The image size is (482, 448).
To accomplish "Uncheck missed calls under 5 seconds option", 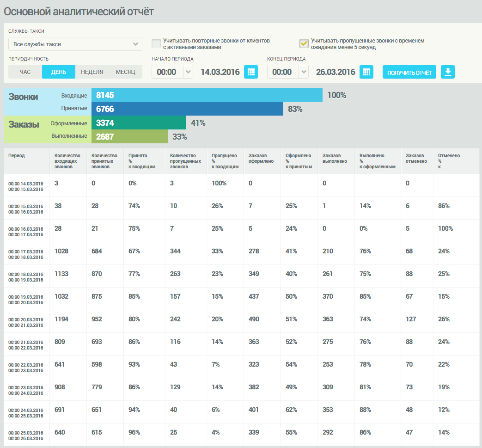I will pyautogui.click(x=304, y=43).
